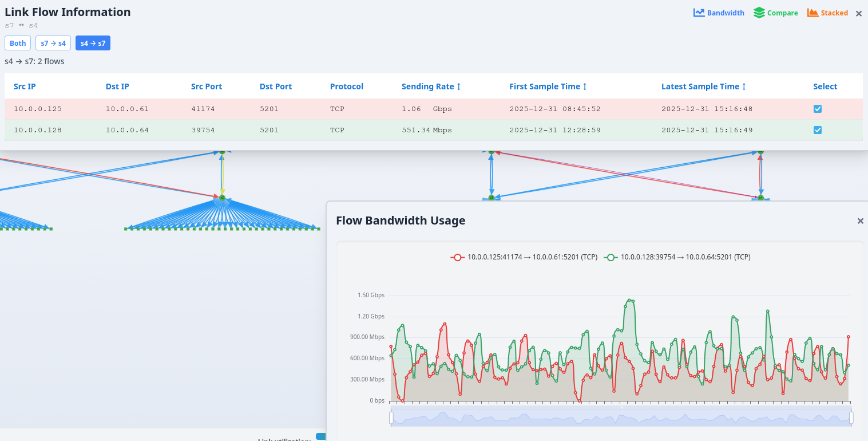The image size is (868, 441).
Task: Click the Src IP column header
Action: click(x=25, y=86)
